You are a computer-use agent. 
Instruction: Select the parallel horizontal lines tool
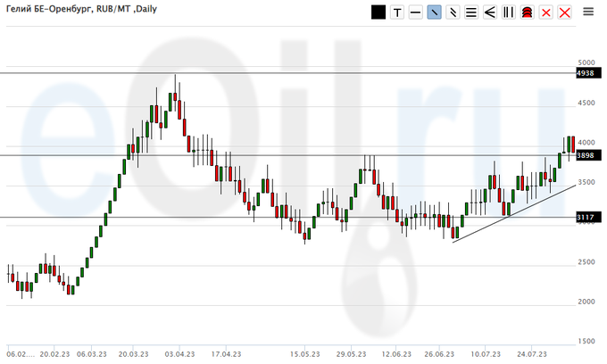pyautogui.click(x=470, y=12)
